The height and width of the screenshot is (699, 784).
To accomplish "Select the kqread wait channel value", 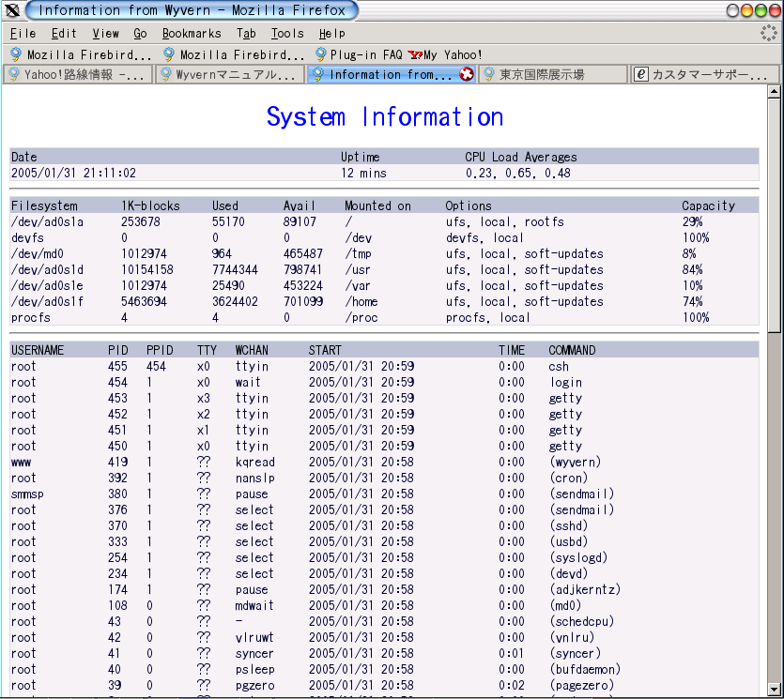I will click(255, 463).
